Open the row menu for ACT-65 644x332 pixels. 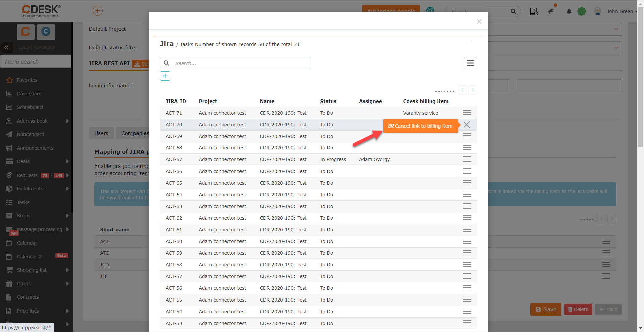467,183
